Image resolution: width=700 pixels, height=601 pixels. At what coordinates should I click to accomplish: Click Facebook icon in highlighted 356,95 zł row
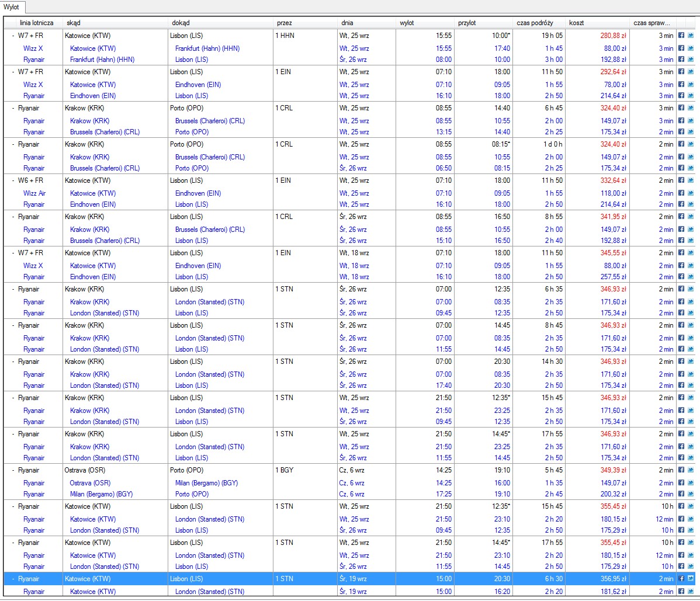[681, 579]
